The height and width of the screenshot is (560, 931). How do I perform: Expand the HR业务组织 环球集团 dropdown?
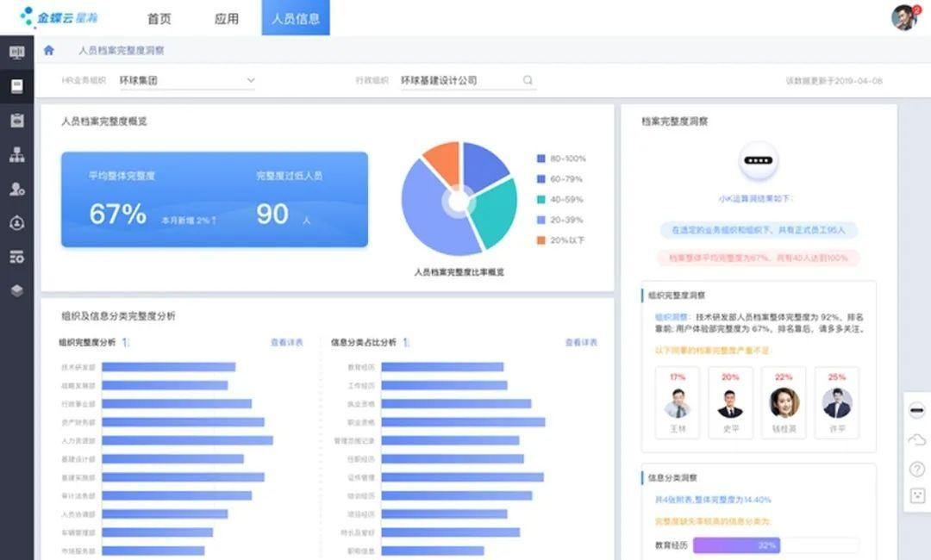point(187,80)
